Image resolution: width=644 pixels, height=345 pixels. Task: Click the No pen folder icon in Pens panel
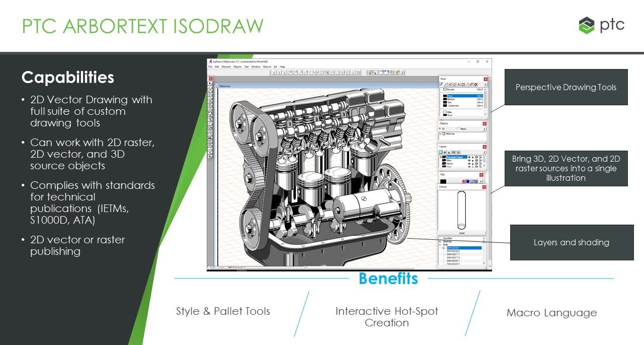point(445,89)
